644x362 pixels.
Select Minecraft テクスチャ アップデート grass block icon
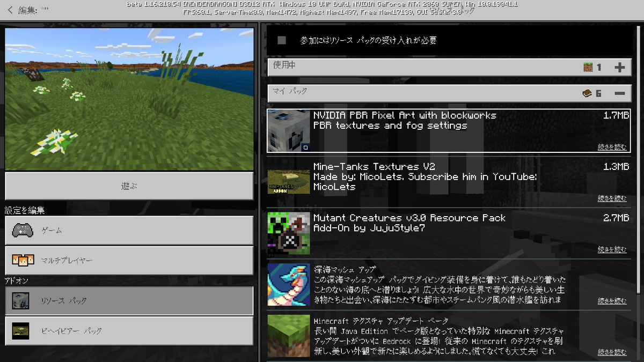click(289, 336)
